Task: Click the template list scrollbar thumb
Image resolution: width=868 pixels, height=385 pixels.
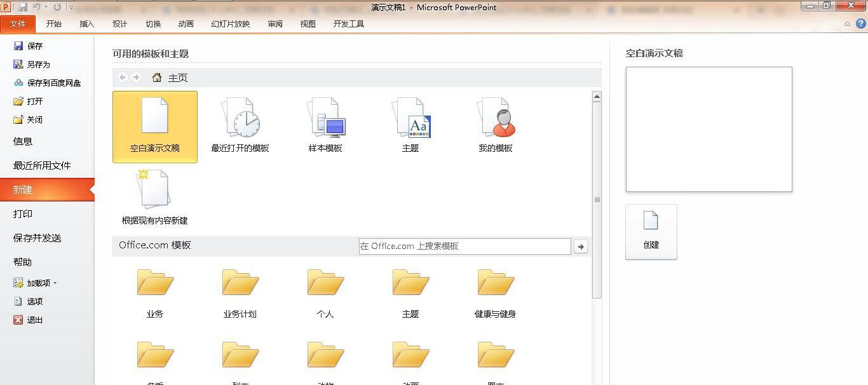Action: 597,199
